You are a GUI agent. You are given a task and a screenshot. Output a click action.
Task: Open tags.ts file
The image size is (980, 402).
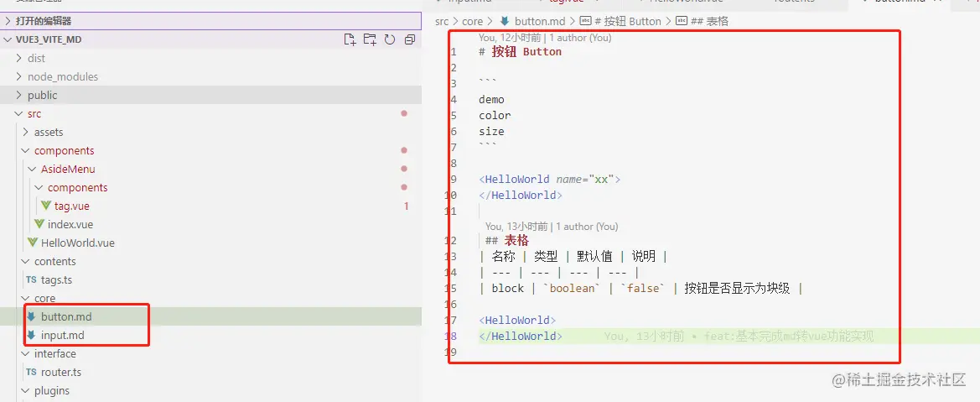(x=57, y=280)
